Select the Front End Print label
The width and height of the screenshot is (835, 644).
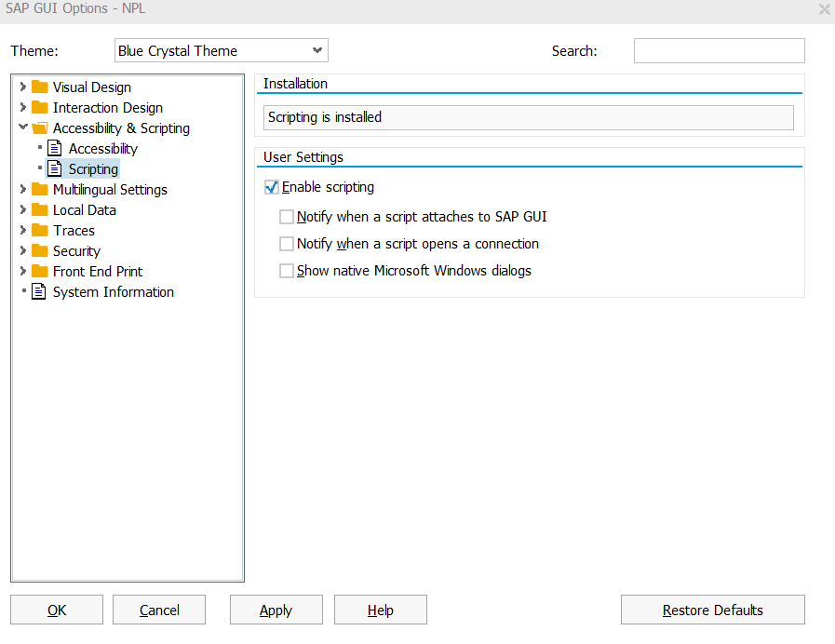(98, 272)
